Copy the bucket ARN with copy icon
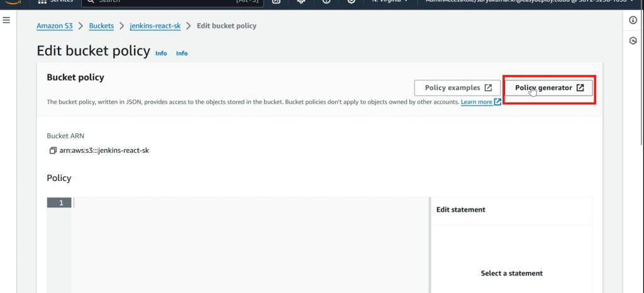644x293 pixels. coord(53,150)
